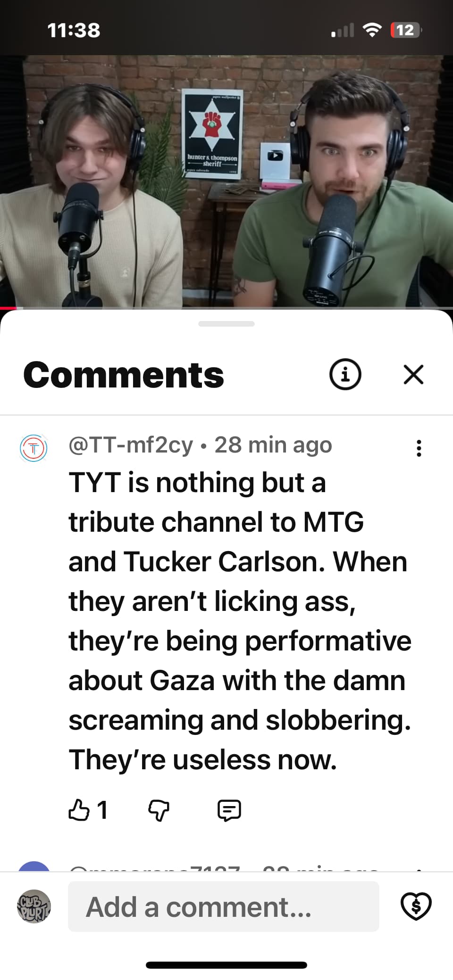453x980 pixels.
Task: Open the Club Plurt profile avatar
Action: (34, 906)
